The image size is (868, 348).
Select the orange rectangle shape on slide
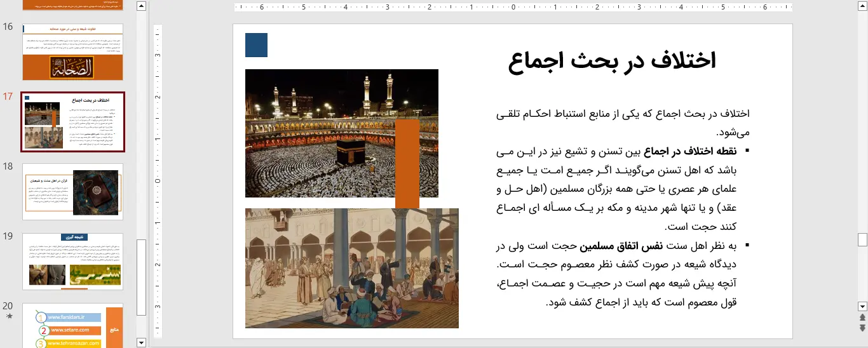[x=407, y=164]
